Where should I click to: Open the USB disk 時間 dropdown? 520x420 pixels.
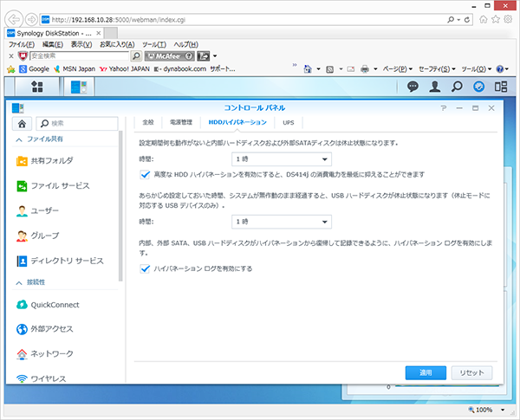click(282, 222)
